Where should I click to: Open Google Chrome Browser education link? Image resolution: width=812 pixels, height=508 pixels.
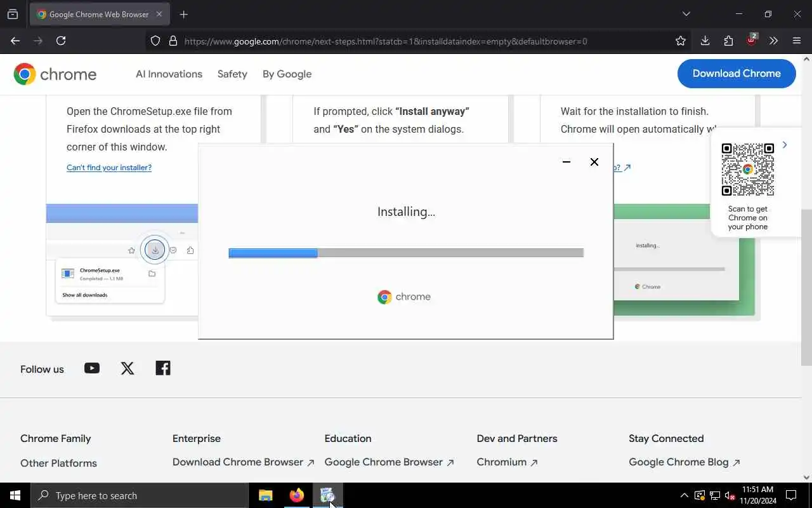389,462
